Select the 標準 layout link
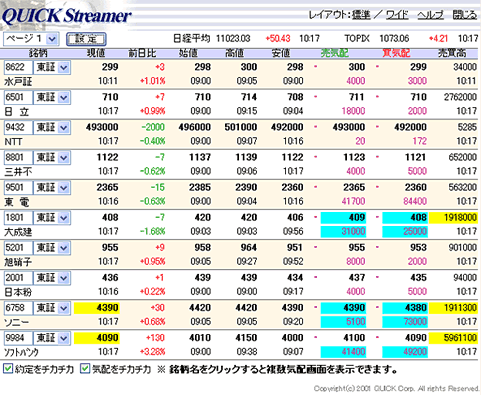Screen dimensions: 481x395 361,15
